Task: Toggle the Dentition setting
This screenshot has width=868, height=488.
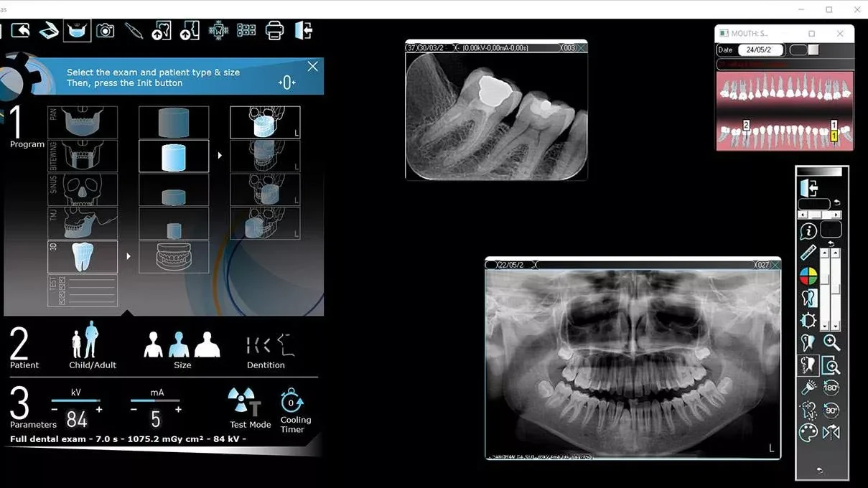Action: point(266,345)
